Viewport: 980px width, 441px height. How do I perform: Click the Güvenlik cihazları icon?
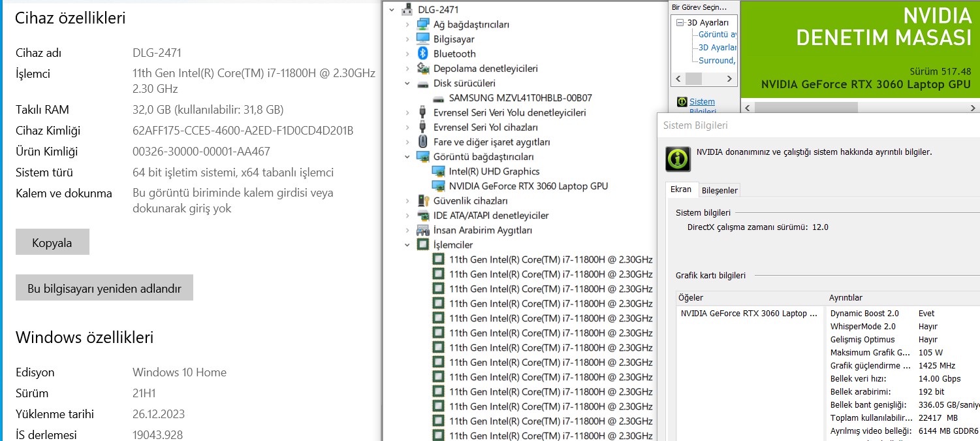pos(422,201)
